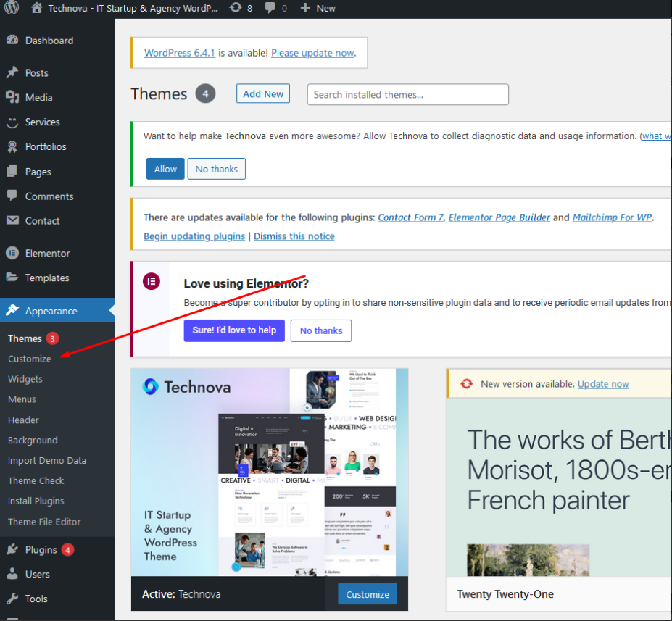The width and height of the screenshot is (672, 621).
Task: Click the red update arrows icon on Twenty Twenty-One
Action: pos(467,384)
